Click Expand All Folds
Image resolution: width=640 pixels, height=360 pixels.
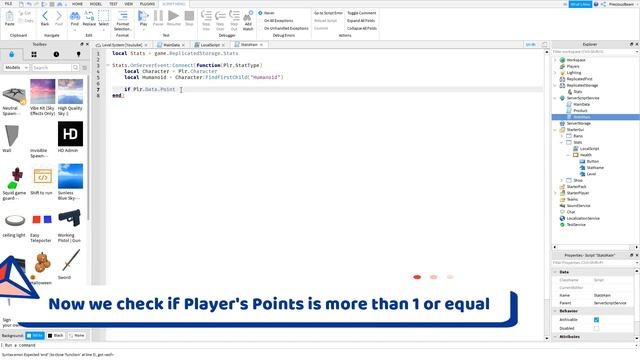click(361, 20)
